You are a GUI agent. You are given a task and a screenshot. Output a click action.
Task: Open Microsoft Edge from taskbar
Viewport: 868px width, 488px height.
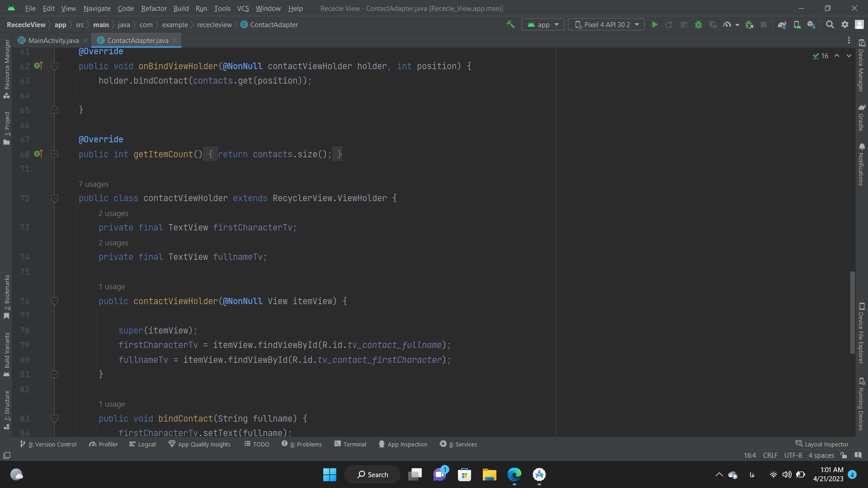pyautogui.click(x=514, y=474)
